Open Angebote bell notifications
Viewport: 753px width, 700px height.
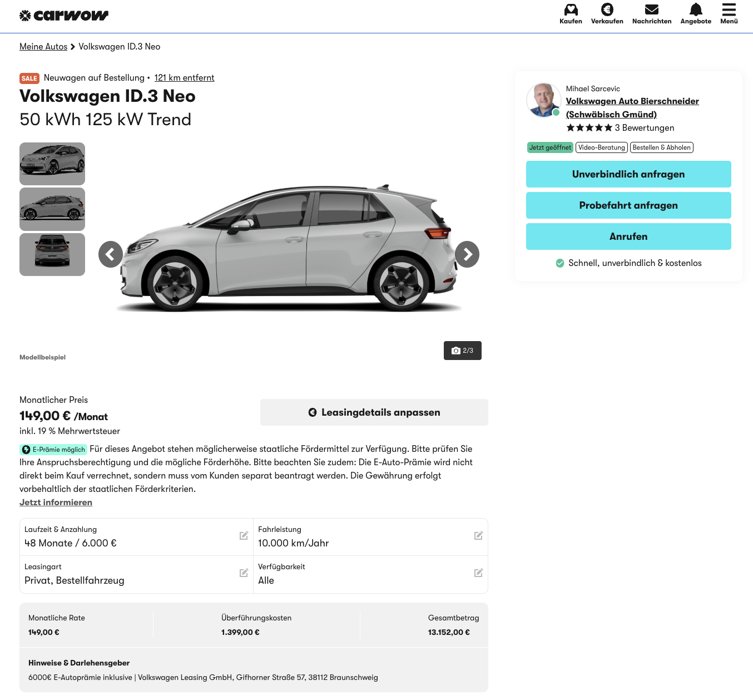[695, 10]
